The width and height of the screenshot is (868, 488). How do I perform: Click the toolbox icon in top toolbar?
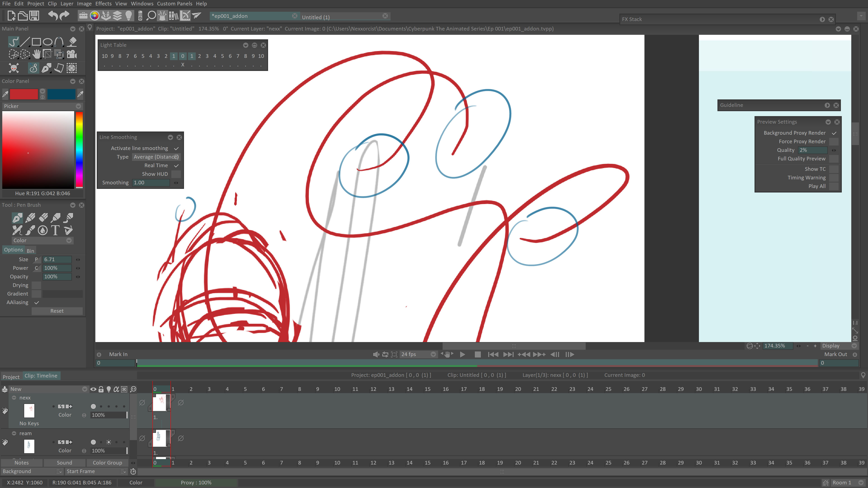[83, 16]
